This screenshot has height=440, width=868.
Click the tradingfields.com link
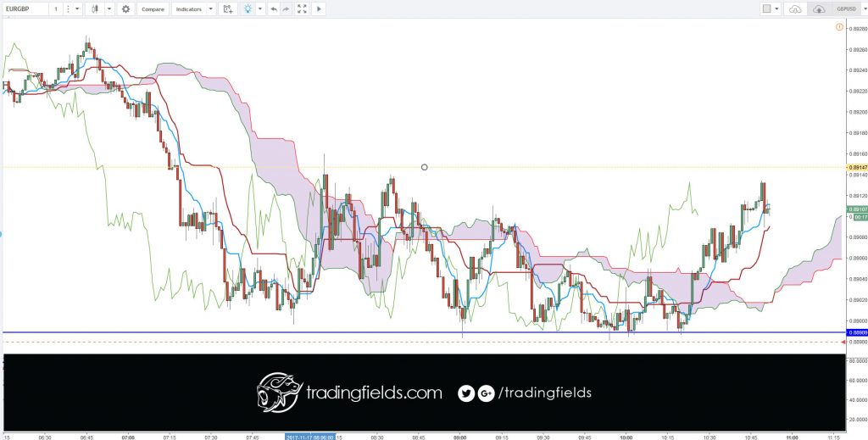click(x=374, y=393)
